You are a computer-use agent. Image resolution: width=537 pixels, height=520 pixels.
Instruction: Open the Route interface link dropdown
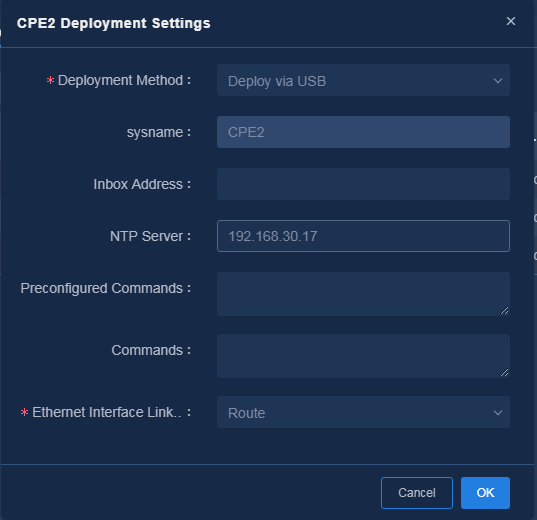click(363, 412)
